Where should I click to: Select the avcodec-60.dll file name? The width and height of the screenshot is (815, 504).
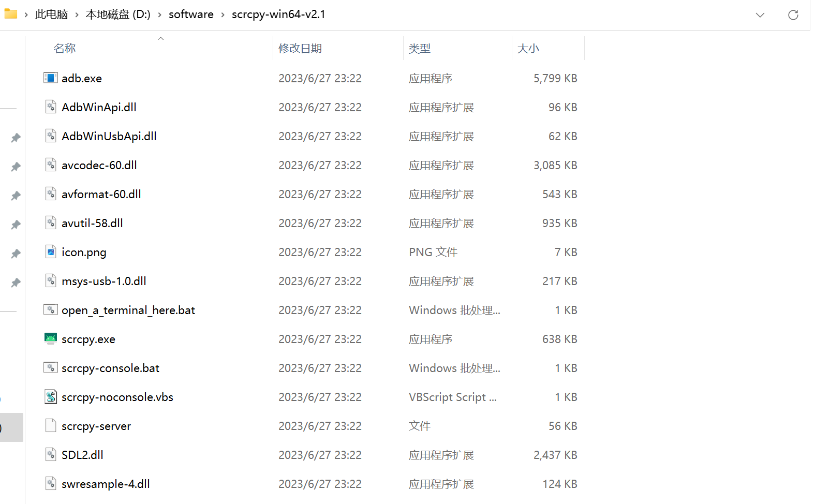[99, 165]
